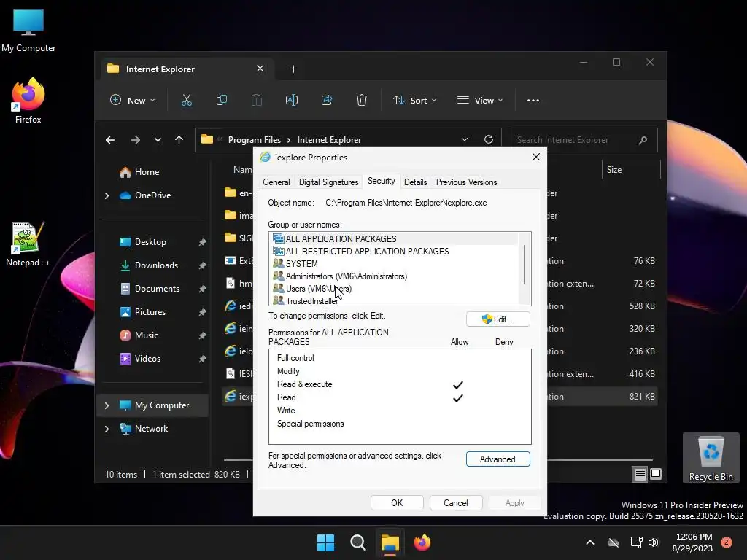Click the Paste icon in Explorer toolbar

[256, 101]
